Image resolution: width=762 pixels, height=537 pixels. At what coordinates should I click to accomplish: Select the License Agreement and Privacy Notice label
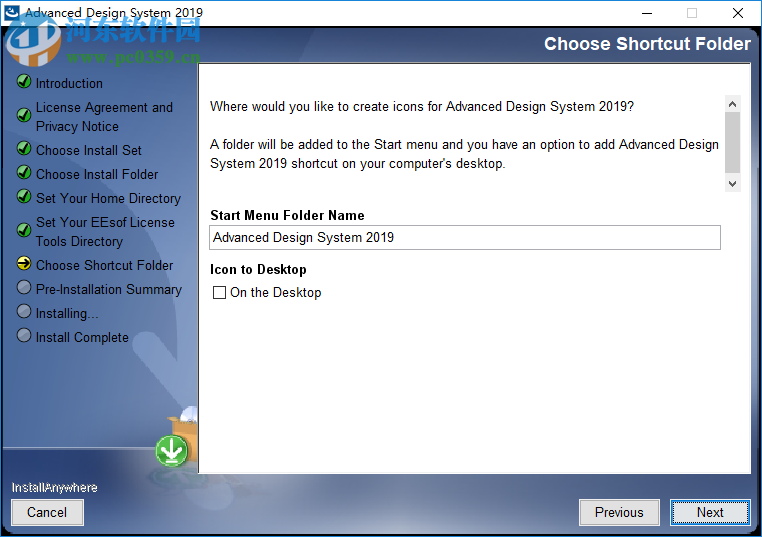point(104,117)
